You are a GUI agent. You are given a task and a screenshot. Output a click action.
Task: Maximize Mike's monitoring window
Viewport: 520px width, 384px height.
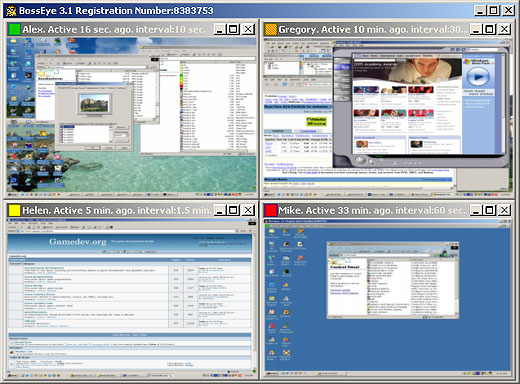click(489, 210)
